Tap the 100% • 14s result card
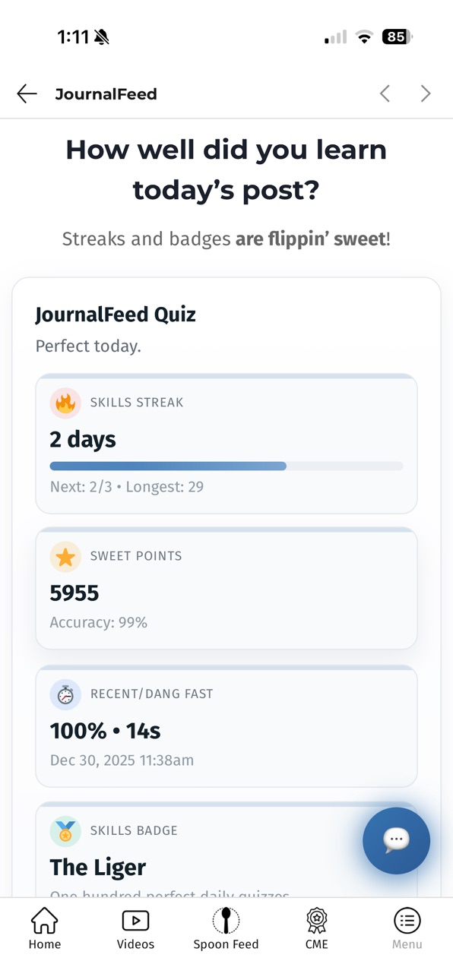The image size is (453, 980). point(226,726)
